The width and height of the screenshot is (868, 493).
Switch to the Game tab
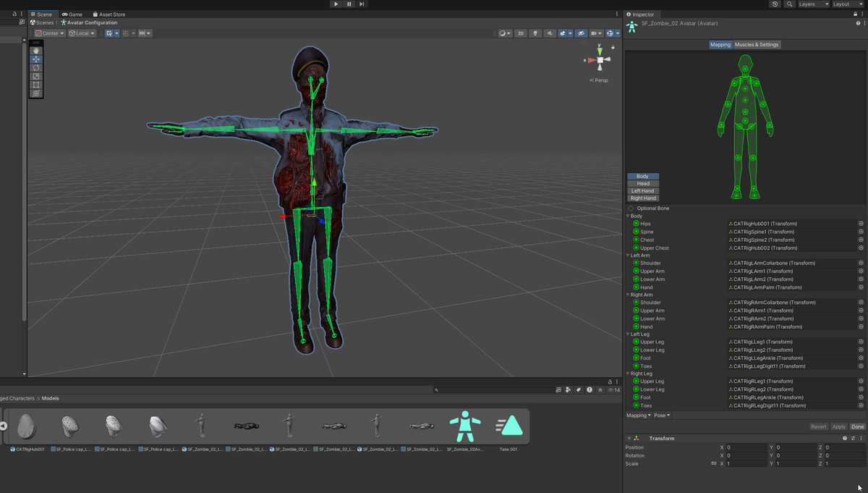[x=72, y=14]
